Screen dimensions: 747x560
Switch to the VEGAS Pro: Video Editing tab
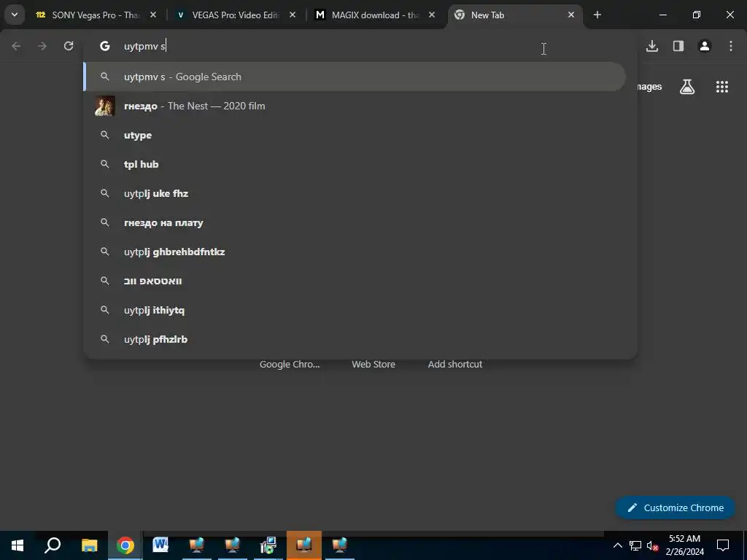[x=236, y=15]
